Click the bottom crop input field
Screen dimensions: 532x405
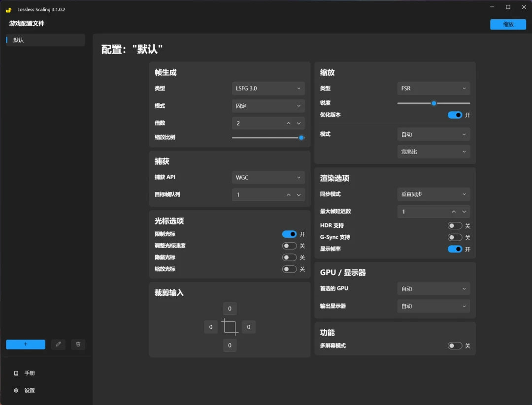pos(230,345)
